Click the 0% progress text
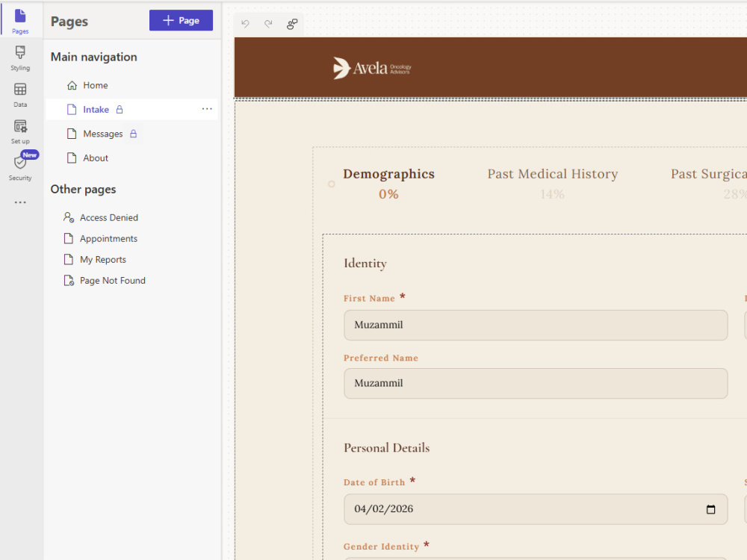This screenshot has height=560, width=747. (388, 194)
